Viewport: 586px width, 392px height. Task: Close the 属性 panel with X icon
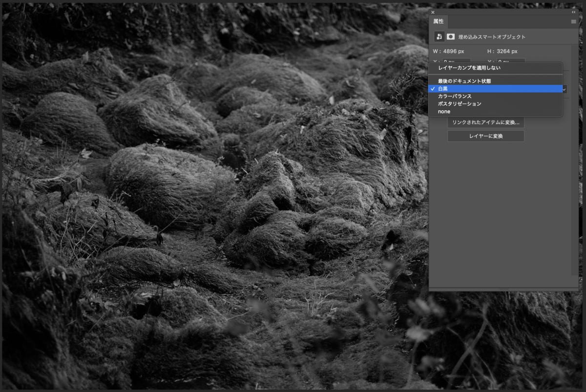point(433,12)
